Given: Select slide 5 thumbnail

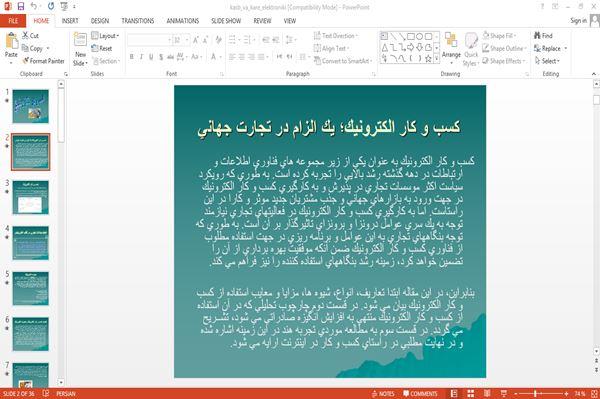Looking at the screenshot, I should 31,288.
